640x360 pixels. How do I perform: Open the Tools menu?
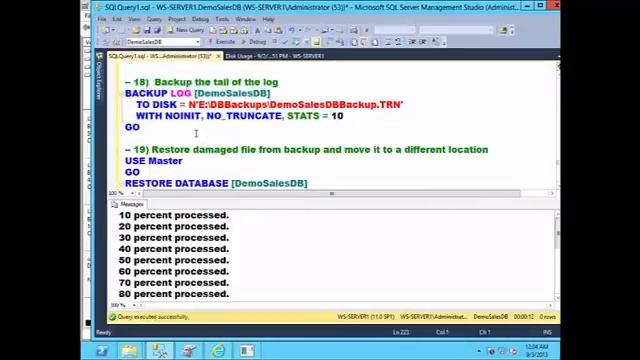222,19
